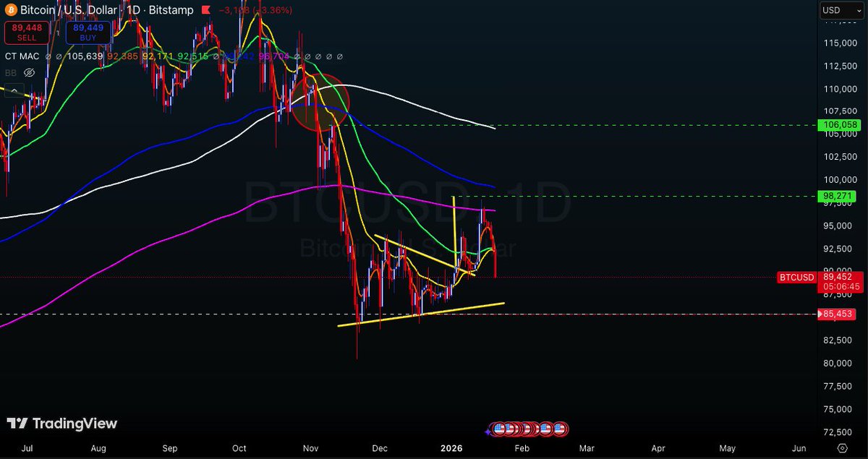Click the TradingView logo
868x459 pixels.
tap(62, 424)
